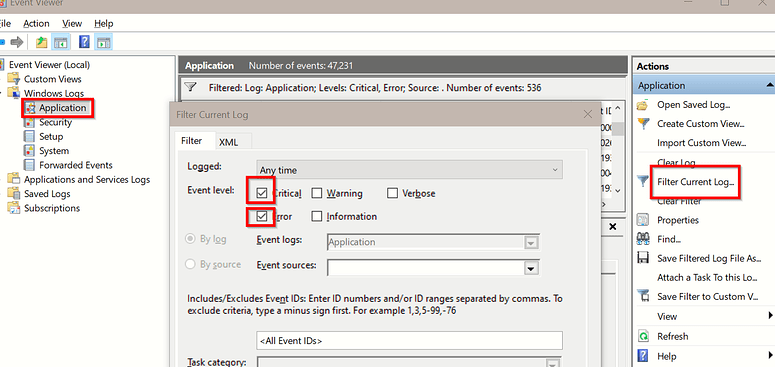Viewport: 775px width, 367px height.
Task: Click the Help icon in Actions pane
Action: point(643,356)
